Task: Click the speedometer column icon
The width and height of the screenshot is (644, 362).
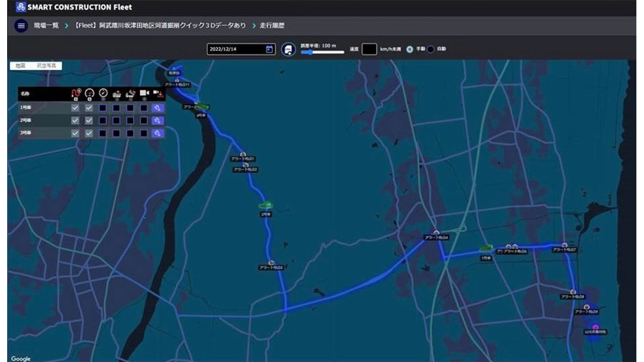Action: tap(89, 93)
